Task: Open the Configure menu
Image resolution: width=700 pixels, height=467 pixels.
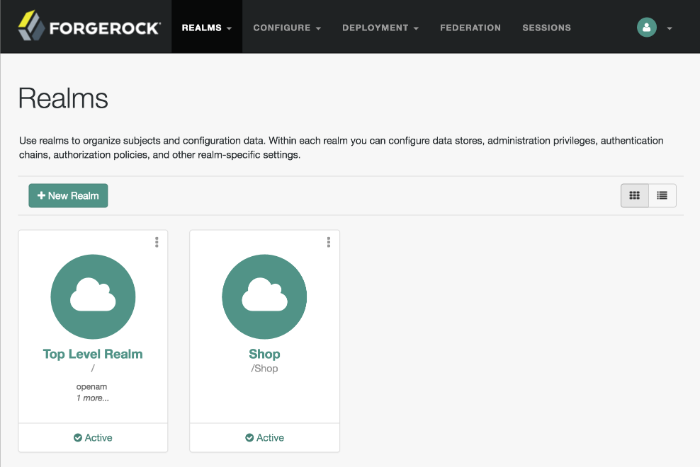Action: tap(287, 28)
